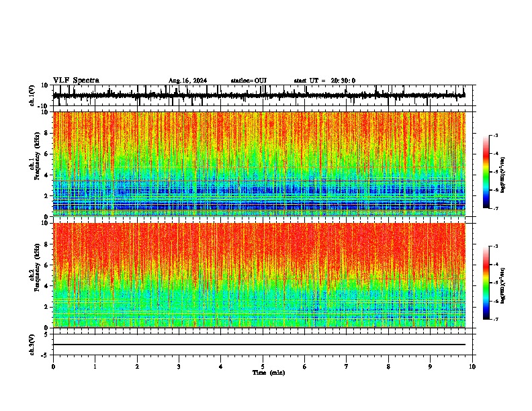Screen dimensions: 532x411
Task: Click time axis tick label "2"
Action: click(137, 367)
